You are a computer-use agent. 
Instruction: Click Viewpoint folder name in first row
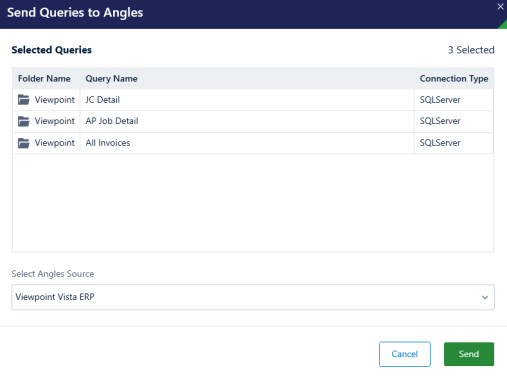click(55, 100)
